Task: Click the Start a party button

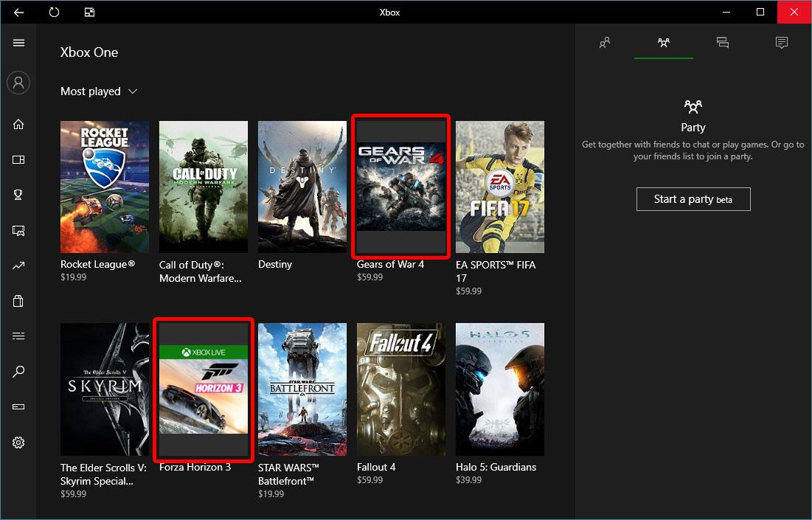Action: (x=693, y=198)
